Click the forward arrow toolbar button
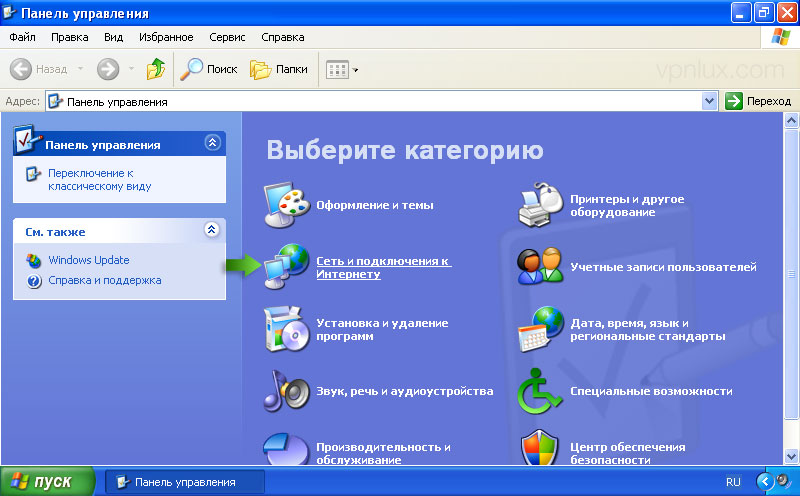This screenshot has height=496, width=800. tap(108, 69)
